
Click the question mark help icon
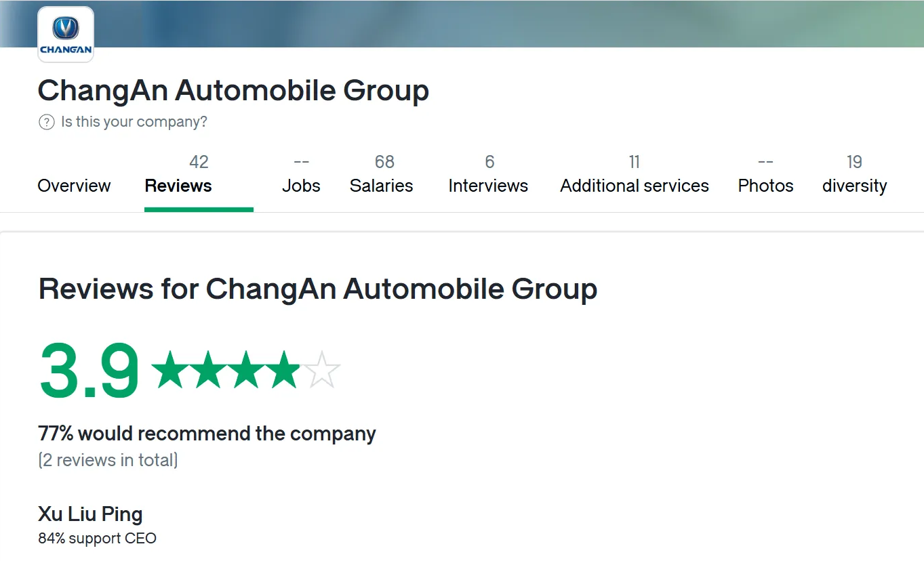46,122
